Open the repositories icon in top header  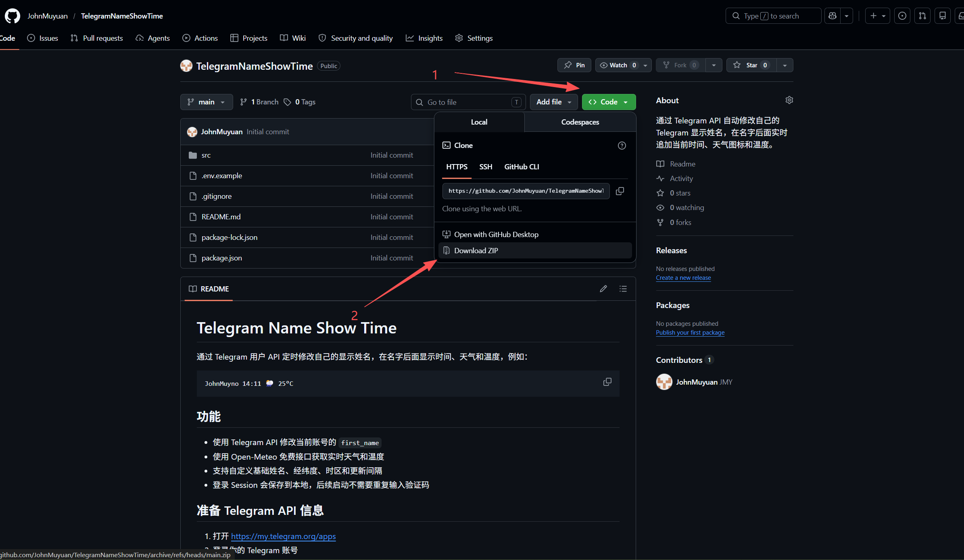click(943, 16)
